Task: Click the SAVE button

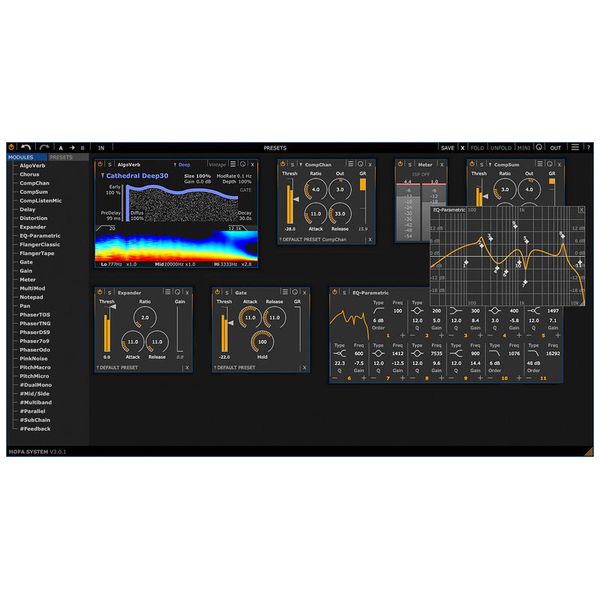Action: coord(447,148)
